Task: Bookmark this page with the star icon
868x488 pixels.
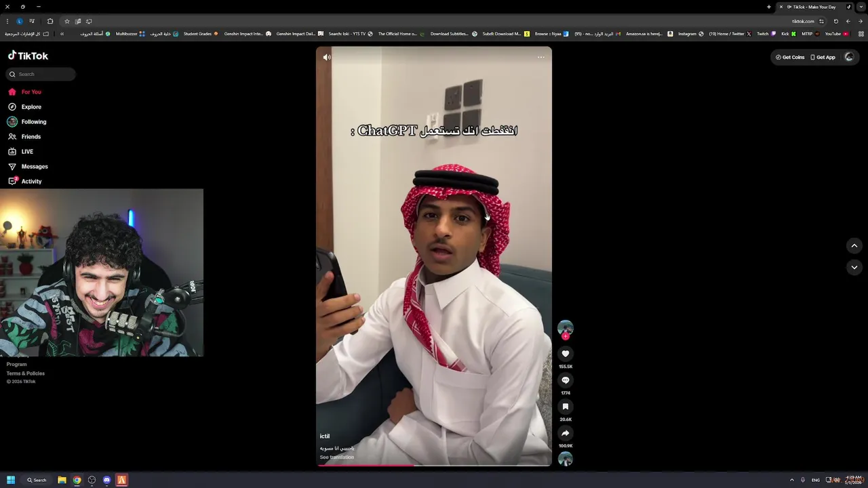Action: click(x=66, y=21)
